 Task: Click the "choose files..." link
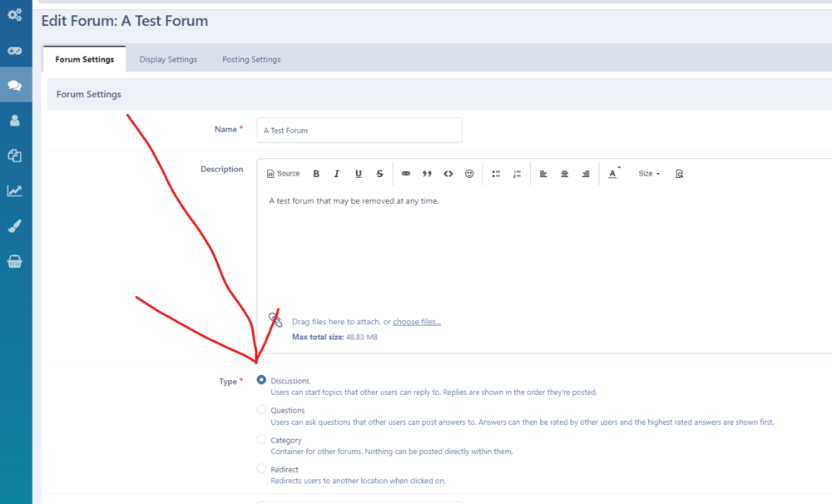[x=417, y=322]
